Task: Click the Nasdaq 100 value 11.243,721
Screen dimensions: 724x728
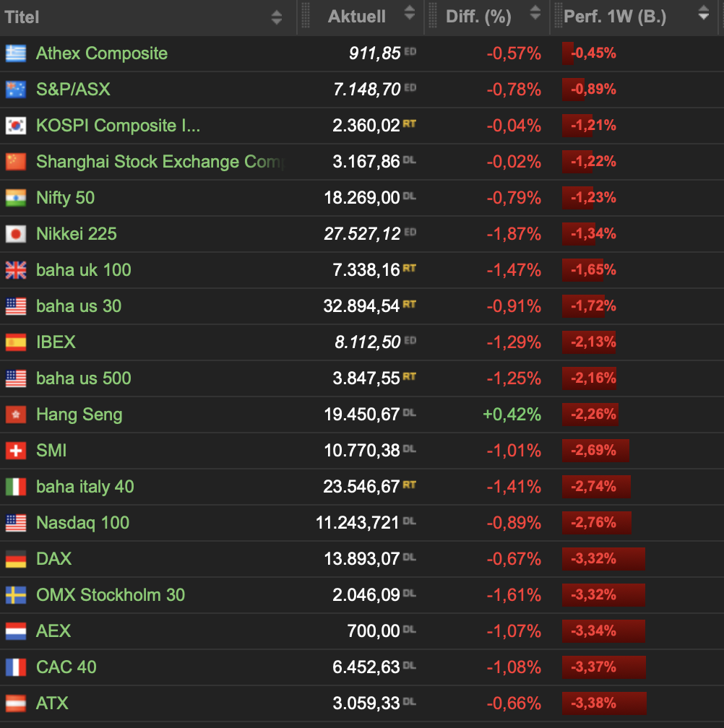Action: click(357, 523)
